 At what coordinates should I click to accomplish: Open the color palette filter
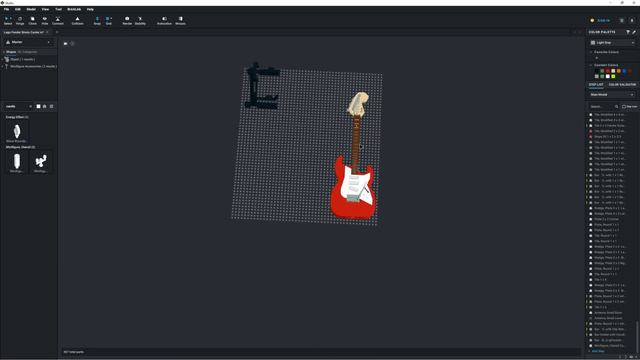pos(628,32)
